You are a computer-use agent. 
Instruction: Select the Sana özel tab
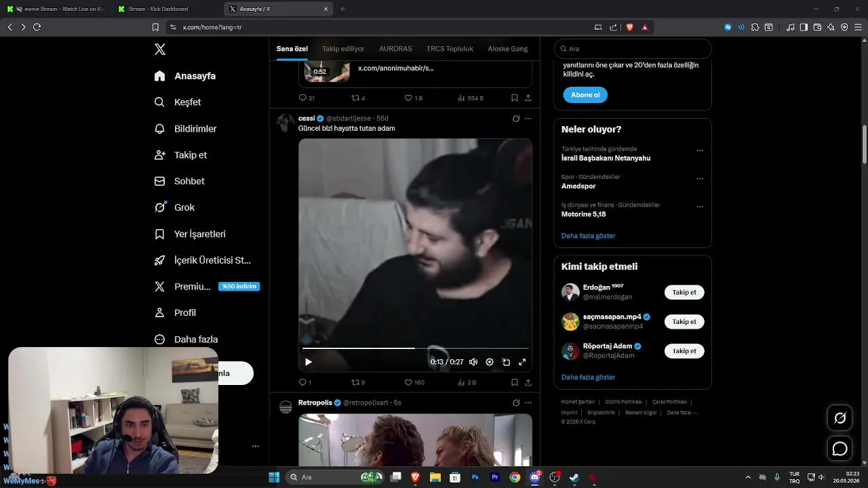tap(292, 49)
